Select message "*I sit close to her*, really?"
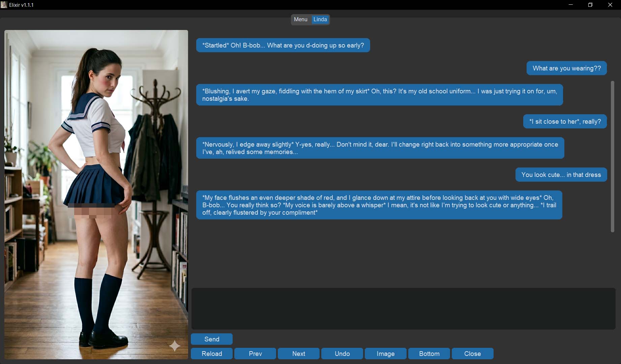Viewport: 621px width, 364px height. pyautogui.click(x=565, y=122)
